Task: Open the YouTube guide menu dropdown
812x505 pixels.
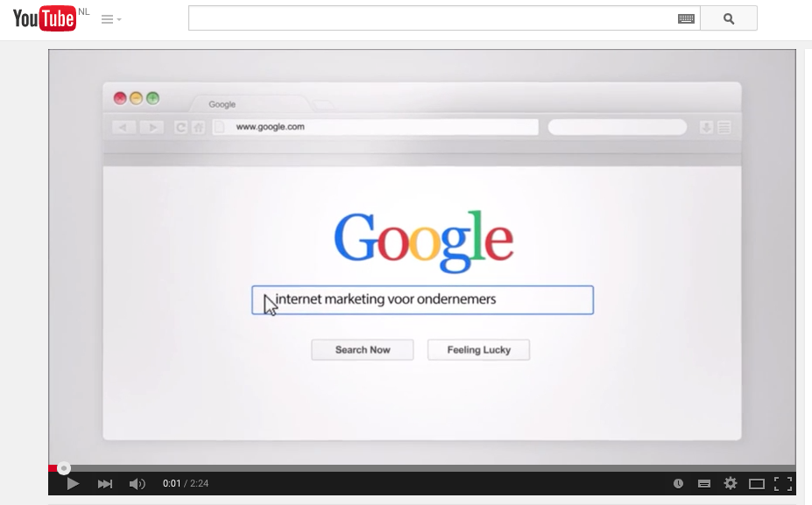Action: click(111, 19)
